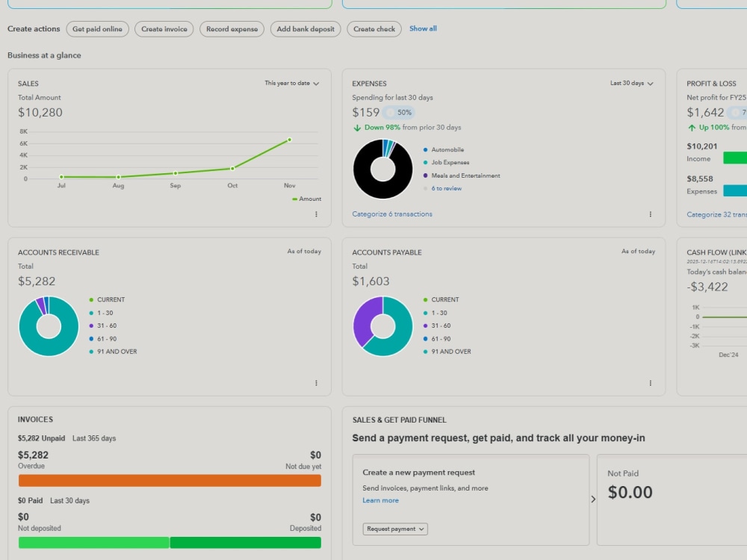Click the $0 Not due yet amount
The height and width of the screenshot is (560, 747).
click(x=315, y=455)
